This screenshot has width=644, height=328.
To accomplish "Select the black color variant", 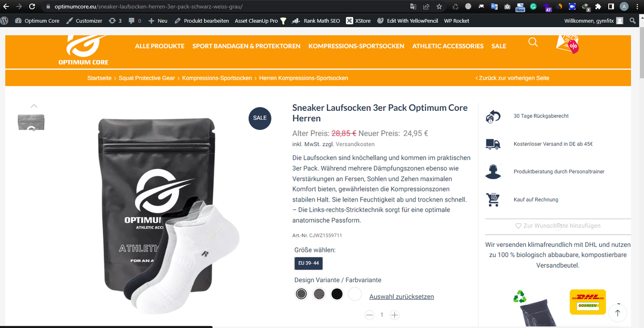I will pos(337,294).
